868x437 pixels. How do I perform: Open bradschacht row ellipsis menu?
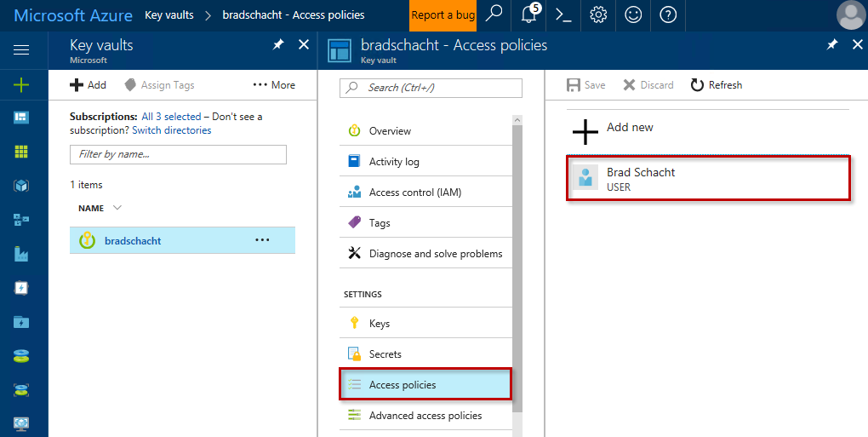coord(262,240)
